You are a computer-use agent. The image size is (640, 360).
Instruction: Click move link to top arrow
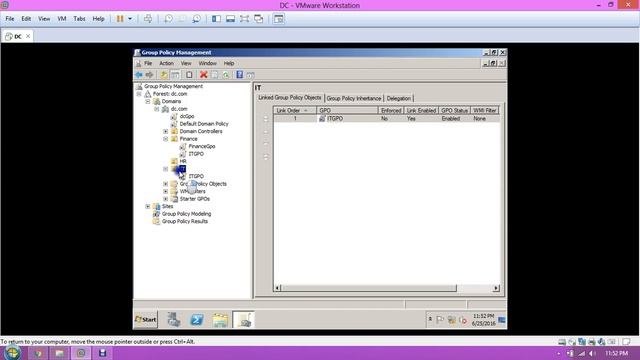tap(266, 119)
